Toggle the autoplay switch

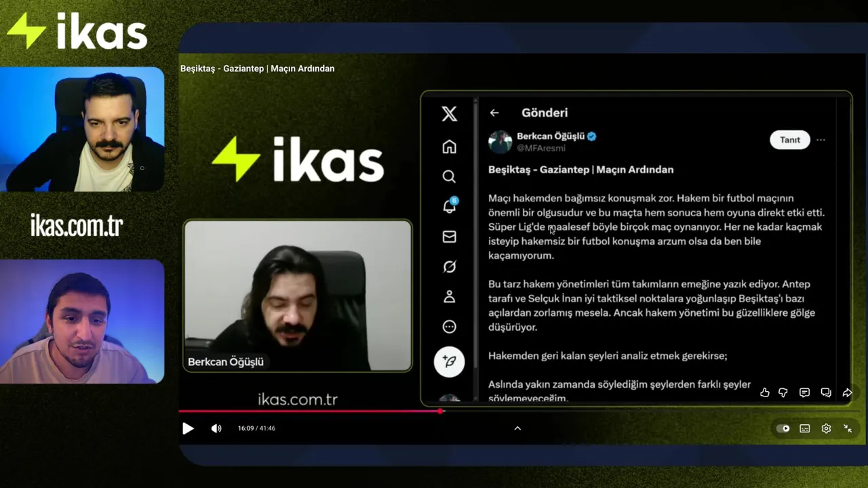point(783,428)
